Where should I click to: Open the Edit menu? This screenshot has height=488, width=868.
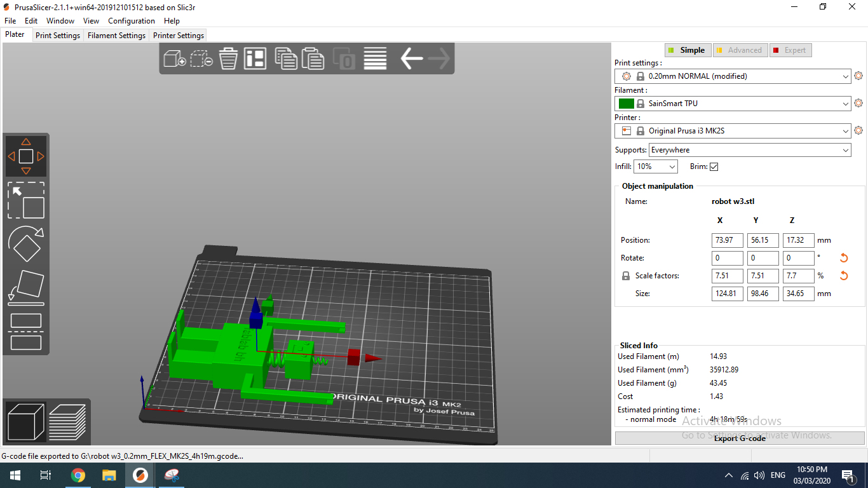[x=31, y=21]
